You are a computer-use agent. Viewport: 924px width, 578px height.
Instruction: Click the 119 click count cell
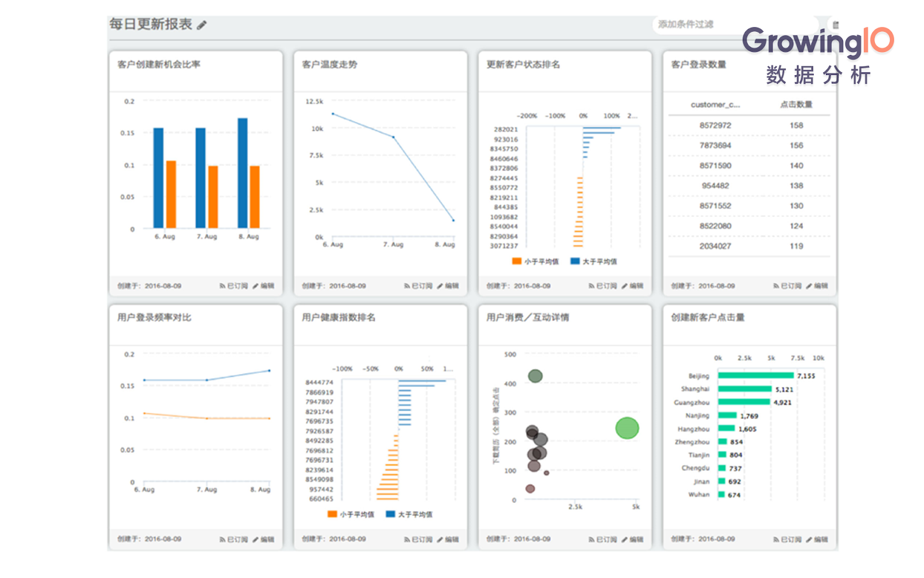796,246
